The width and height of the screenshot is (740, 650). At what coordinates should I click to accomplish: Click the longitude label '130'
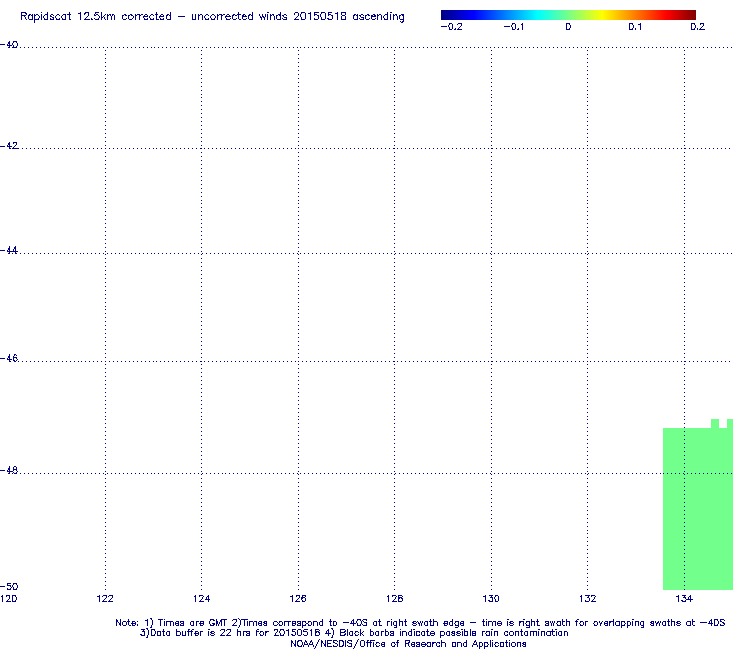491,599
